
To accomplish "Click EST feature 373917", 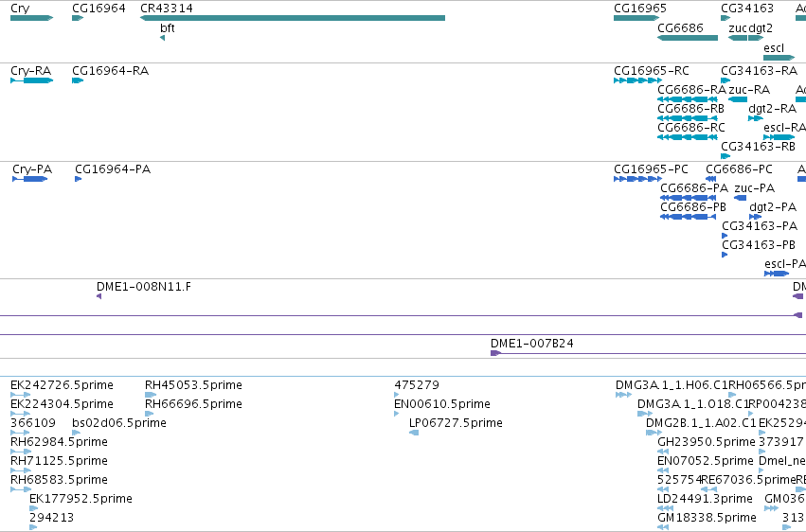I will [x=780, y=442].
